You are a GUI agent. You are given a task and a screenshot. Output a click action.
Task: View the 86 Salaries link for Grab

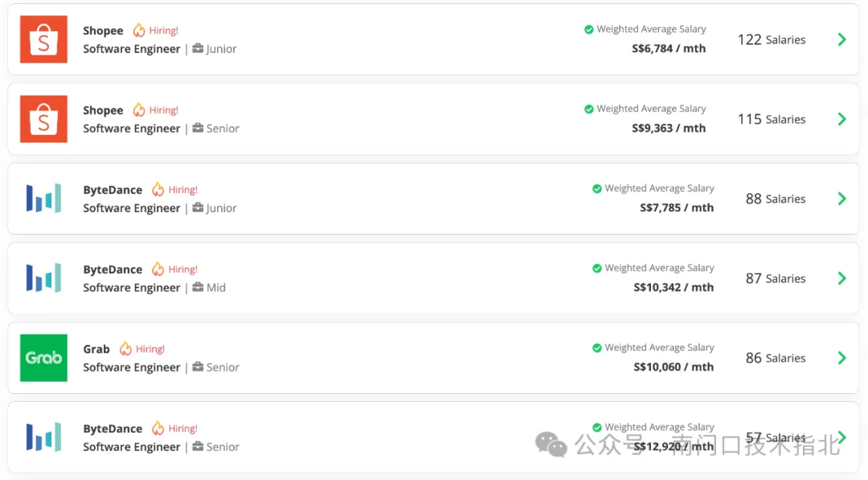[x=775, y=358]
